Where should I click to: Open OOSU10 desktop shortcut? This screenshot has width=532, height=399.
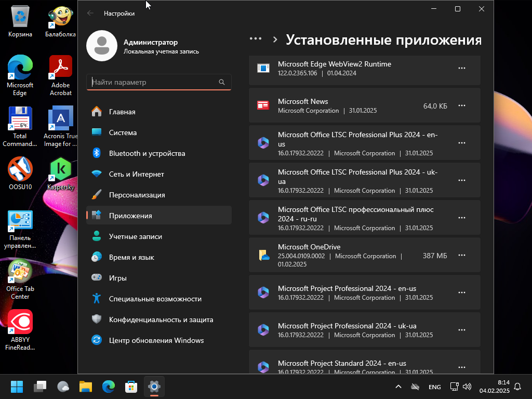point(20,173)
